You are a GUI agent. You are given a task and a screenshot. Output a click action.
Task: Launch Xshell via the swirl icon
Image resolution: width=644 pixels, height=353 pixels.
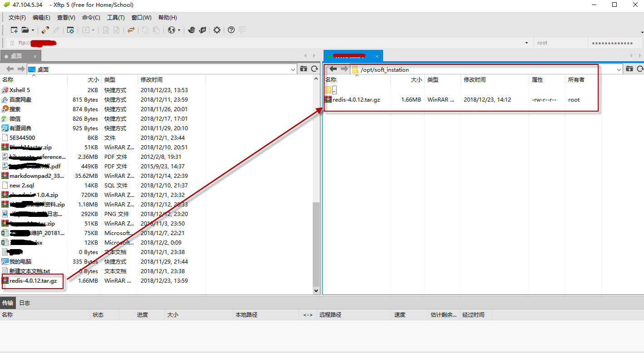pos(192,30)
